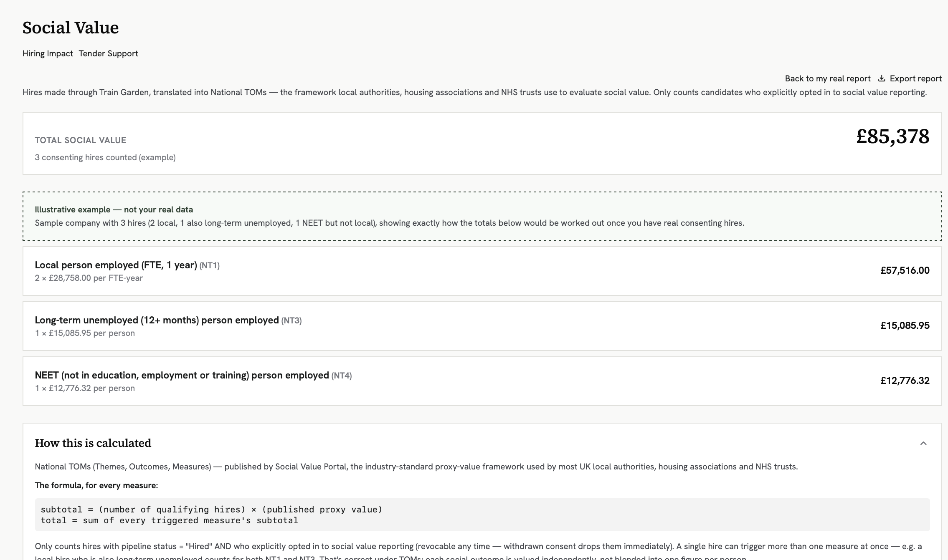Click the subtotal formula code block
Viewport: 948px width, 560px height.
482,515
